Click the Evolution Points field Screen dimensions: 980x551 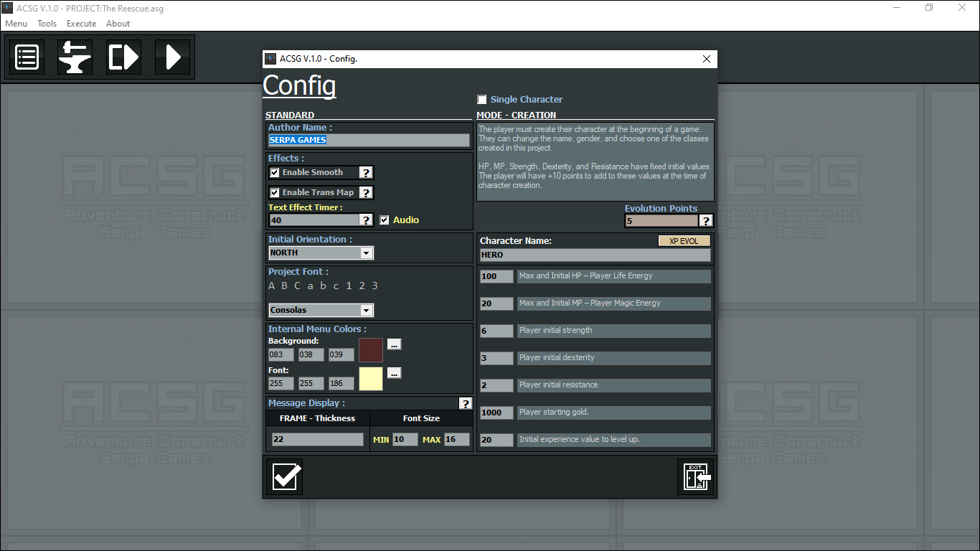(x=661, y=221)
